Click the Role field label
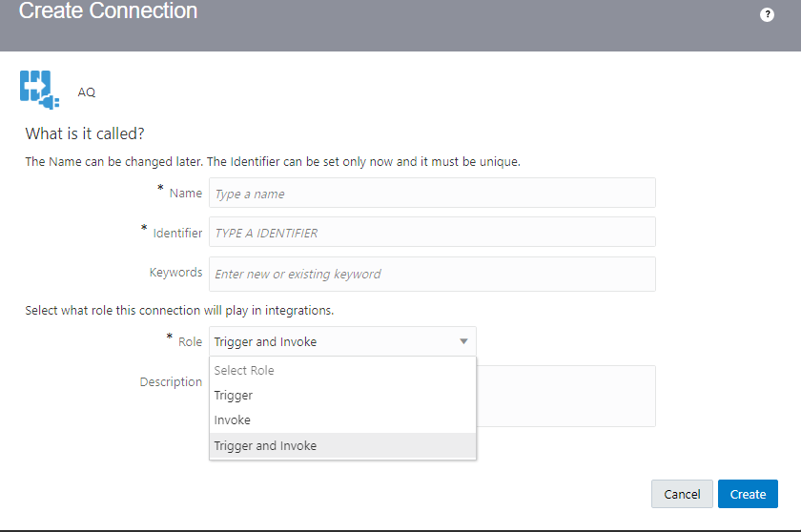 click(x=190, y=342)
